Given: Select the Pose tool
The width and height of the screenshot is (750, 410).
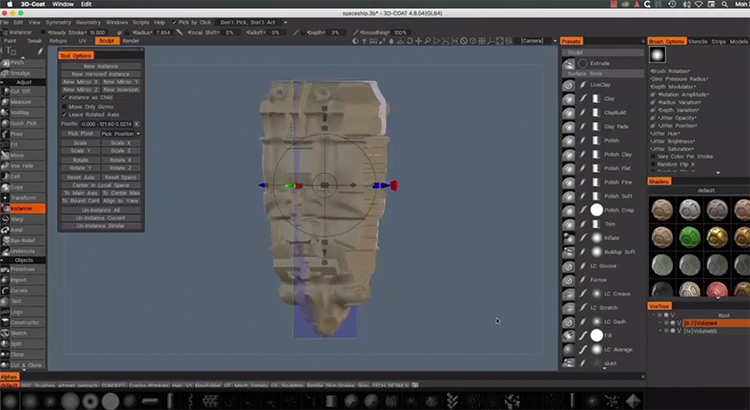Looking at the screenshot, I should tap(22, 133).
